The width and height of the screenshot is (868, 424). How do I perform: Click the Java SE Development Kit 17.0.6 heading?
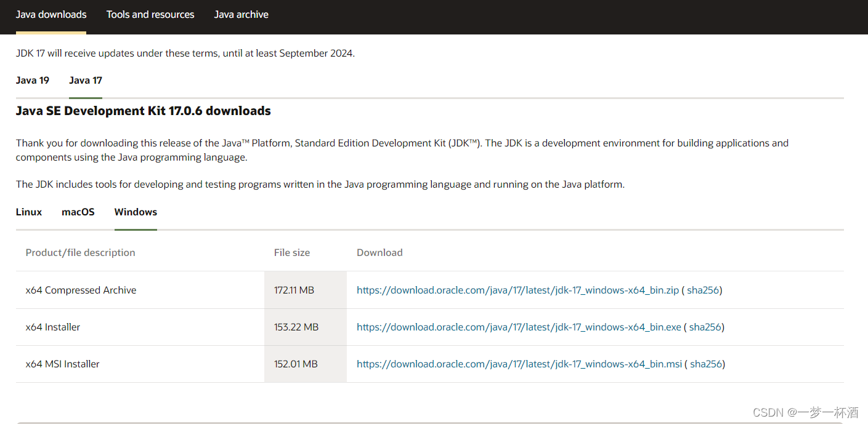pos(144,111)
